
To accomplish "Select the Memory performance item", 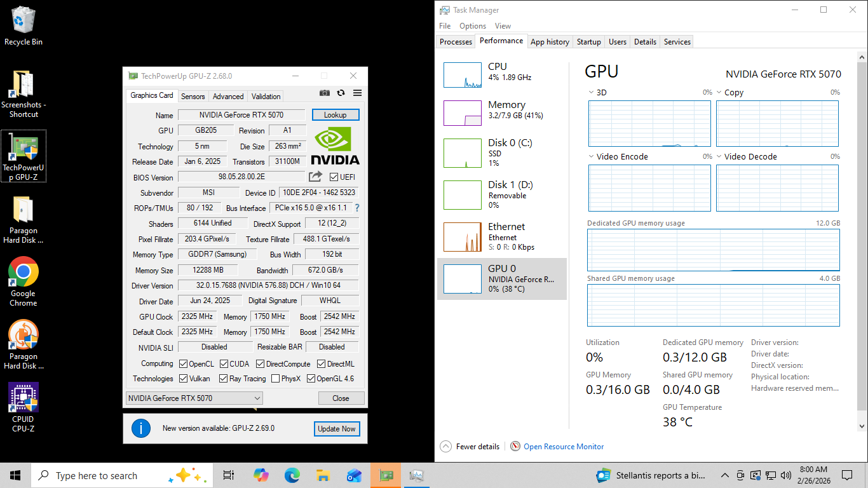I will coord(501,113).
